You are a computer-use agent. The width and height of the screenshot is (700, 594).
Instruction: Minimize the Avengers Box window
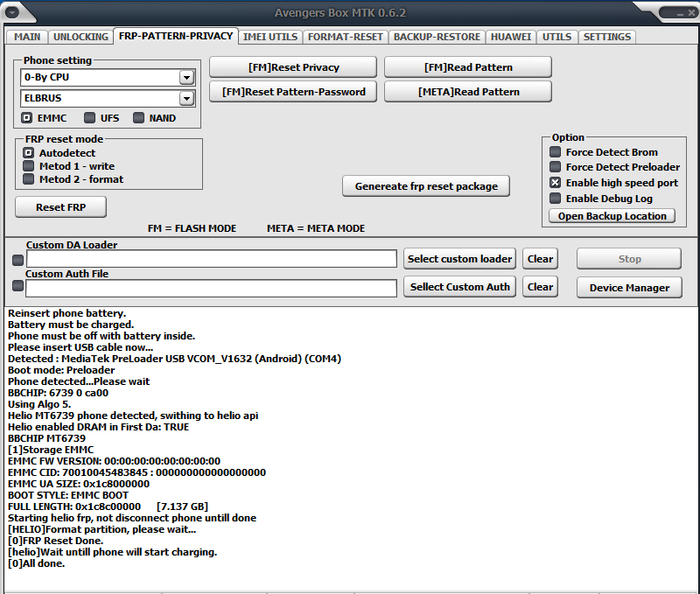[x=680, y=13]
